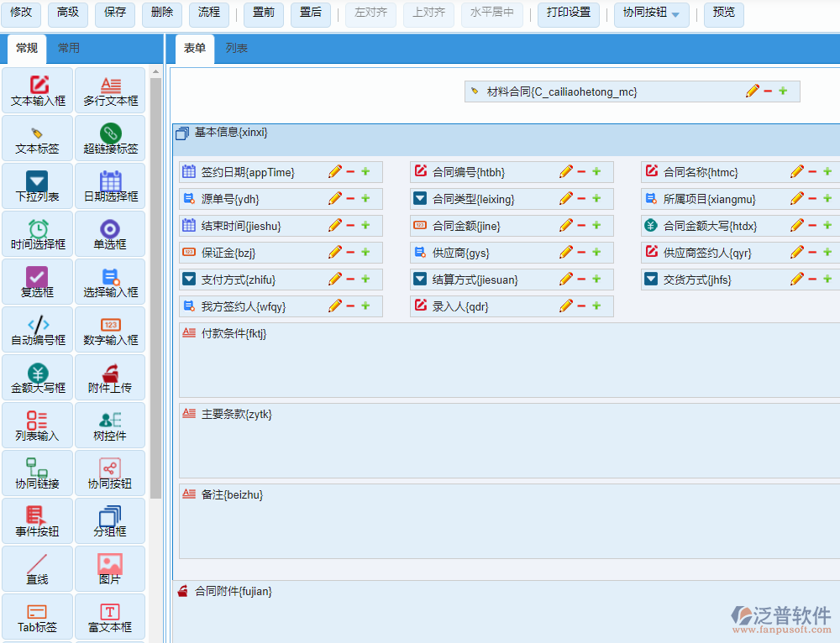The width and height of the screenshot is (840, 643).
Task: Switch to the 列表 tab
Action: [237, 49]
